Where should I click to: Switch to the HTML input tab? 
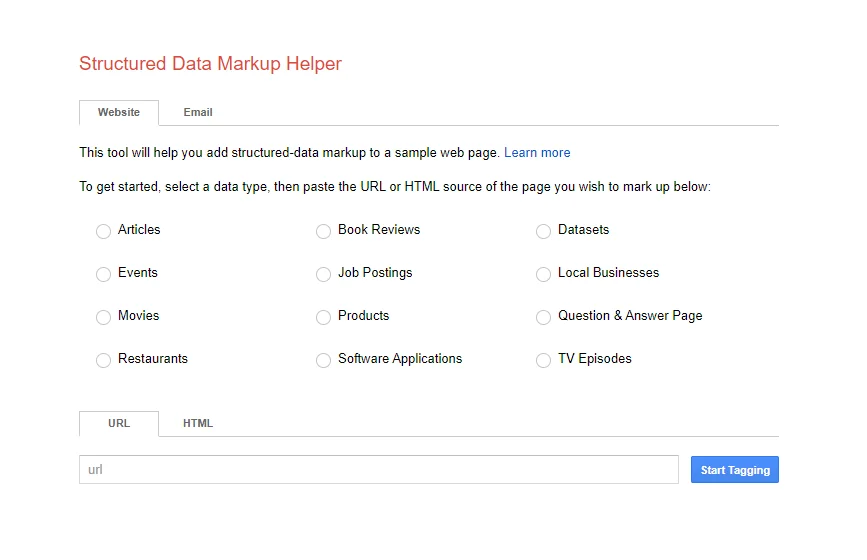(198, 424)
